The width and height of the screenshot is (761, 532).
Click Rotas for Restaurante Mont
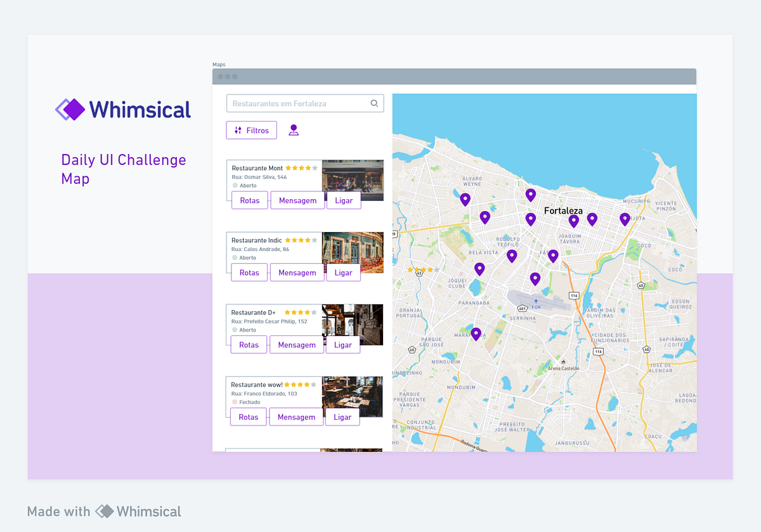249,200
